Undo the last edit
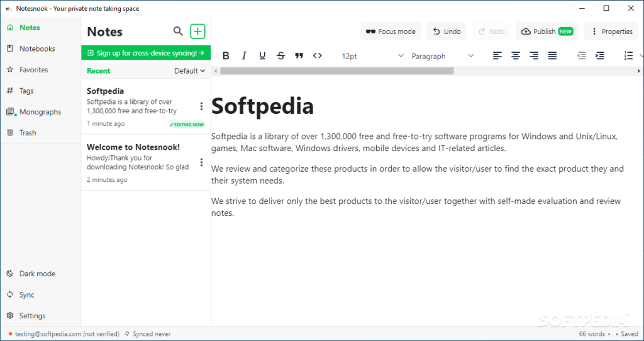This screenshot has width=644, height=341. [x=446, y=31]
